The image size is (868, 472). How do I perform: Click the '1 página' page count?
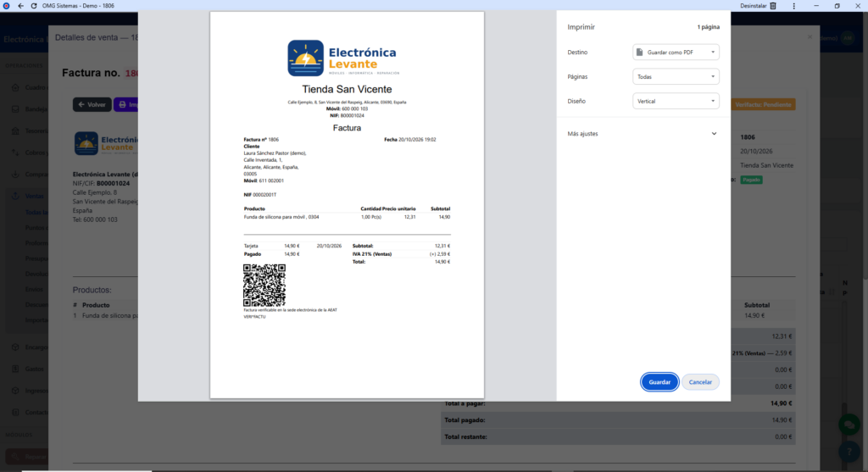(708, 26)
